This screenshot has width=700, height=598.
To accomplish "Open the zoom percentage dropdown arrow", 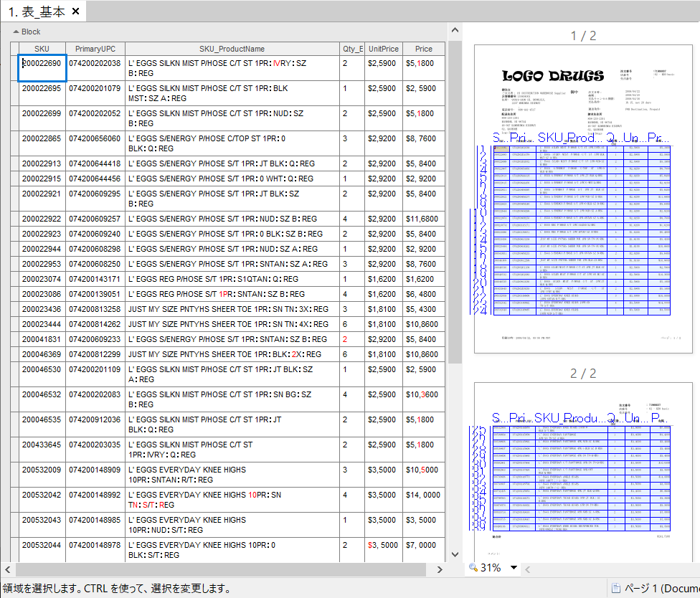I will click(514, 568).
